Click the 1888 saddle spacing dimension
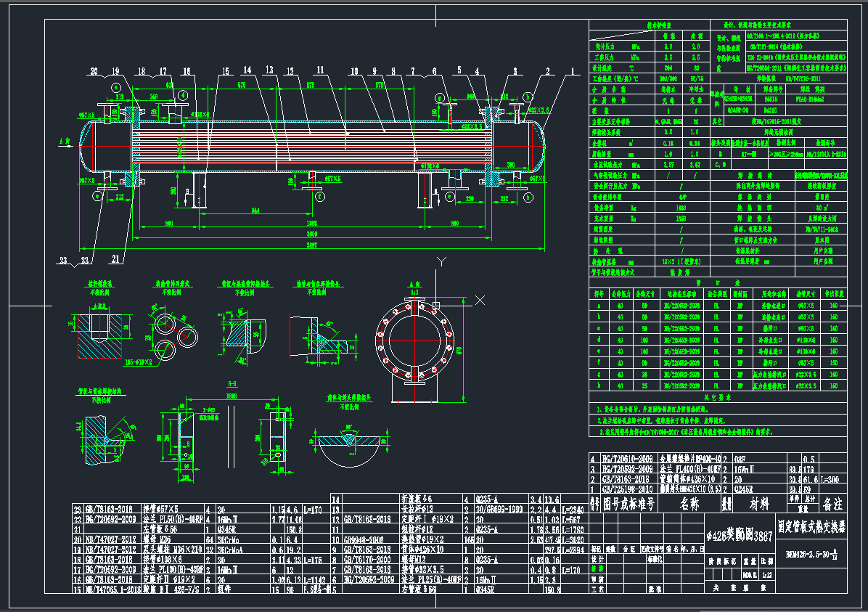 coord(311,223)
